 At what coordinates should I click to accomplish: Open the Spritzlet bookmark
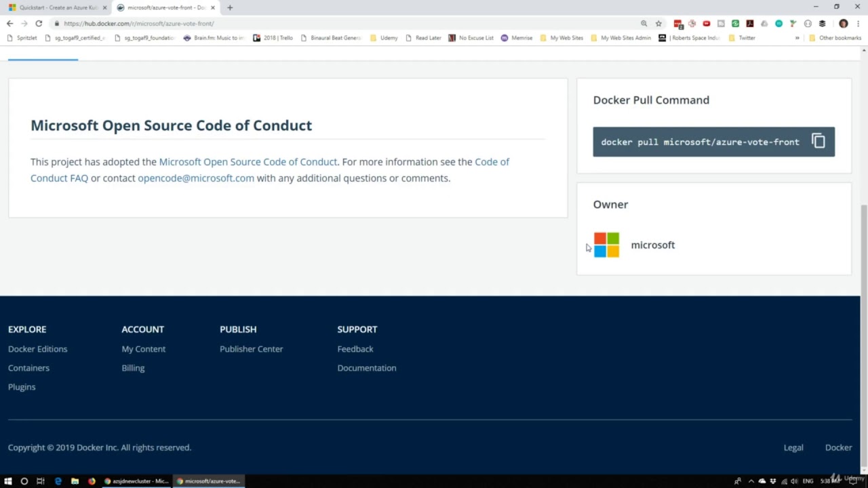click(22, 38)
